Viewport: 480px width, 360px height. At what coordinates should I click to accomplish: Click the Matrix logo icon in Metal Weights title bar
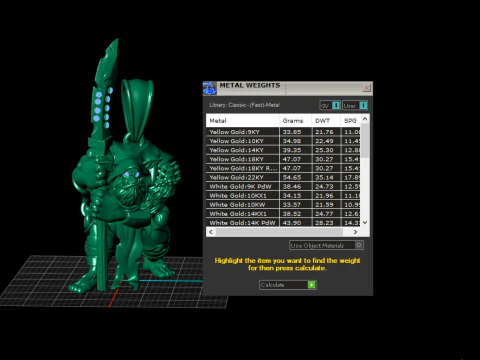209,88
